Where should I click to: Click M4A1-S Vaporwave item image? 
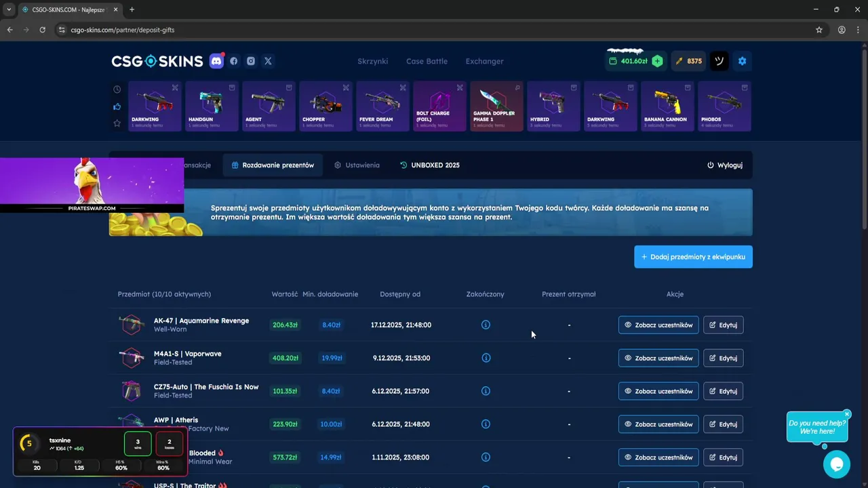pos(131,358)
